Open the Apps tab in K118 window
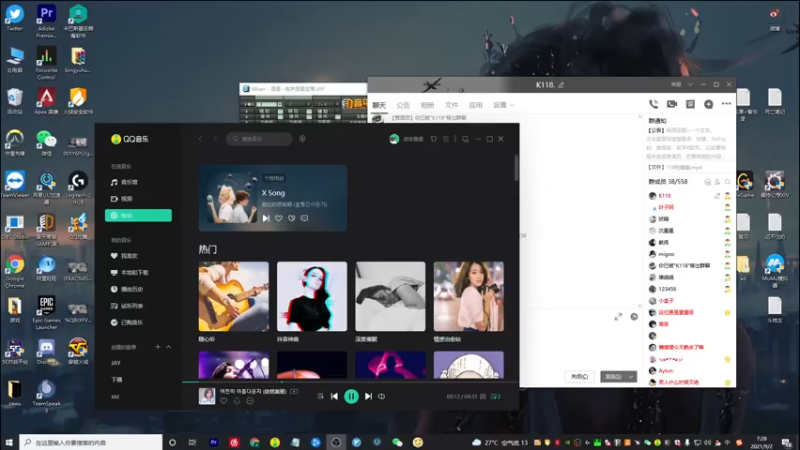The width and height of the screenshot is (800, 450). pos(476,105)
